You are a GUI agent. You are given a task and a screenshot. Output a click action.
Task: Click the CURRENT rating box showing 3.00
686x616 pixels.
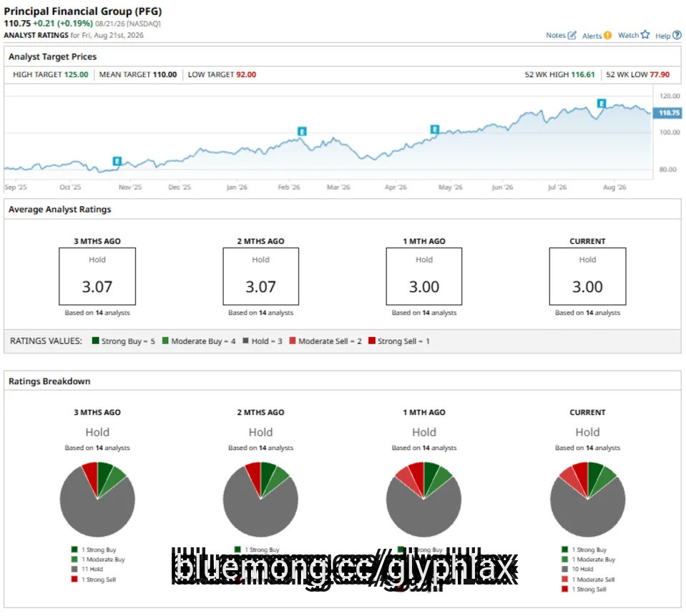pos(587,276)
